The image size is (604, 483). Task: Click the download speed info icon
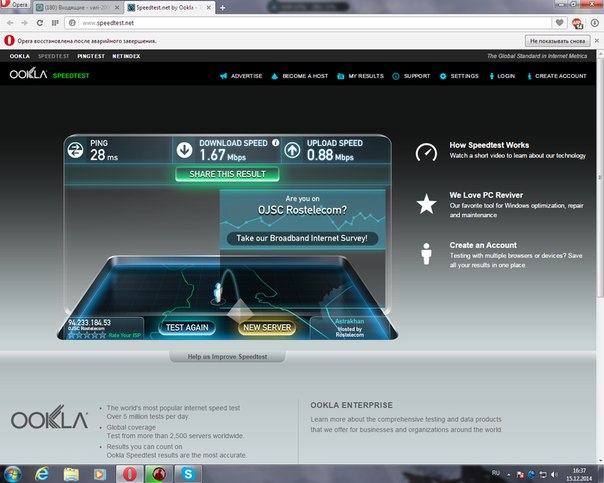tap(275, 143)
